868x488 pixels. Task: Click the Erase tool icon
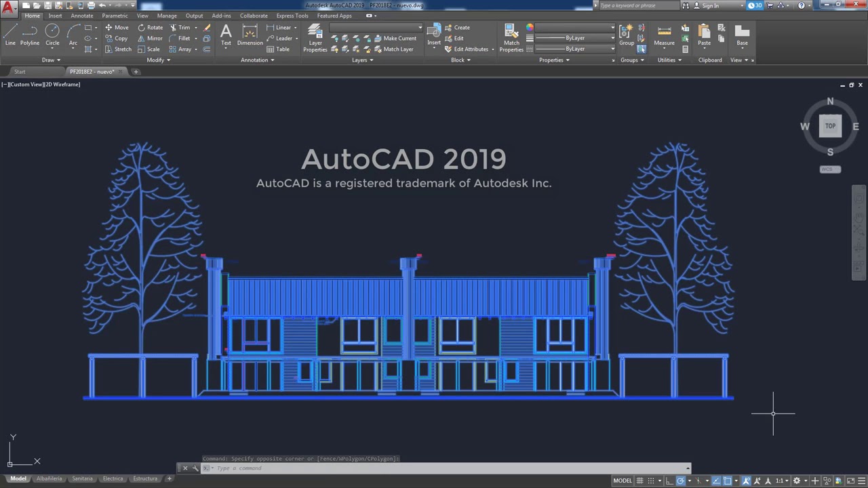[x=208, y=28]
